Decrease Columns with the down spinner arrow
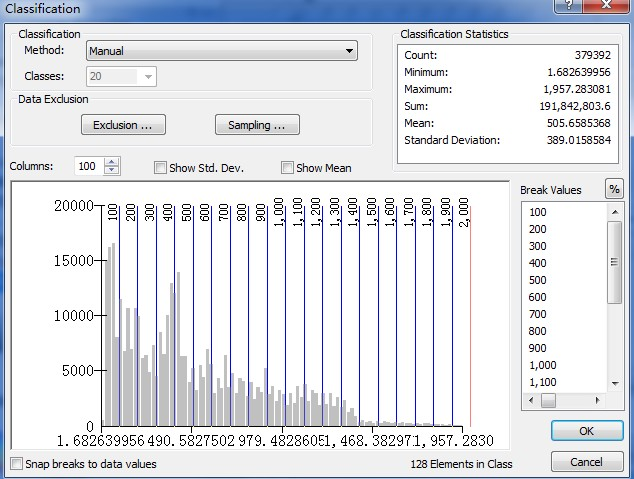This screenshot has height=479, width=634. [111, 171]
